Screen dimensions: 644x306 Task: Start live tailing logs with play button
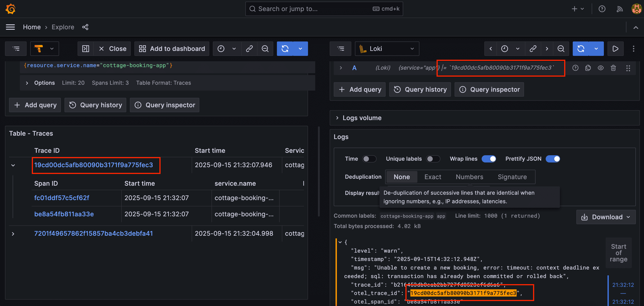coord(615,49)
